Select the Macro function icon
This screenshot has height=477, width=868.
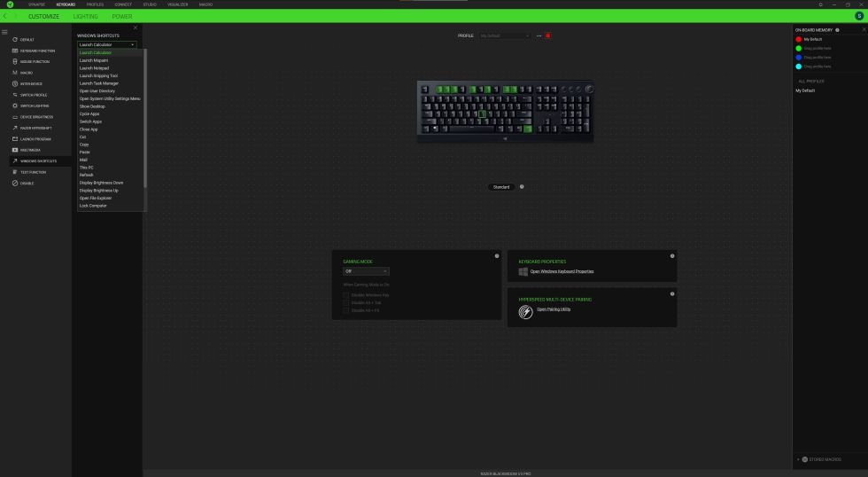(15, 73)
